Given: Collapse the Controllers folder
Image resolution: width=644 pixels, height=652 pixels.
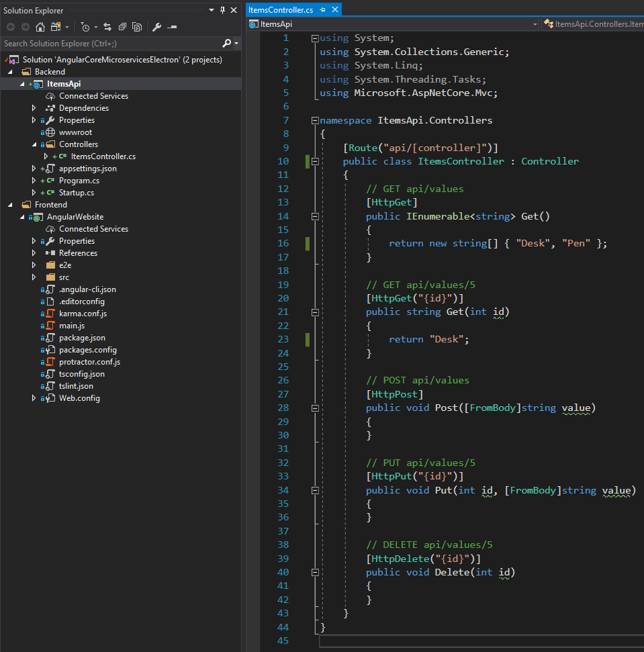Looking at the screenshot, I should 34,144.
